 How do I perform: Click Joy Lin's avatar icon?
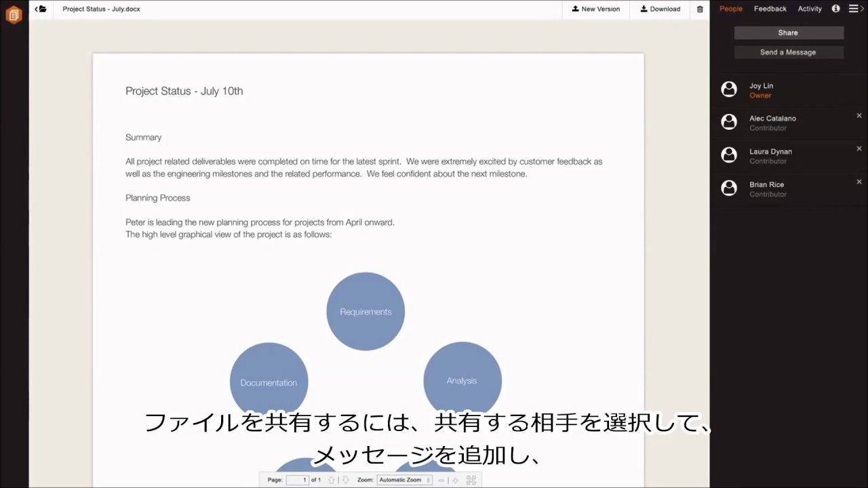[x=729, y=89]
